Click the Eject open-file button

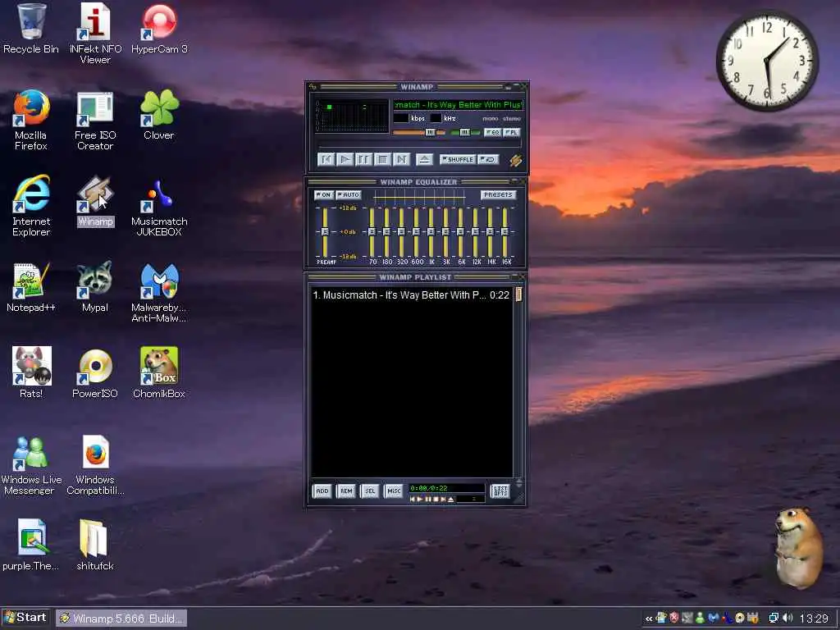pos(424,159)
